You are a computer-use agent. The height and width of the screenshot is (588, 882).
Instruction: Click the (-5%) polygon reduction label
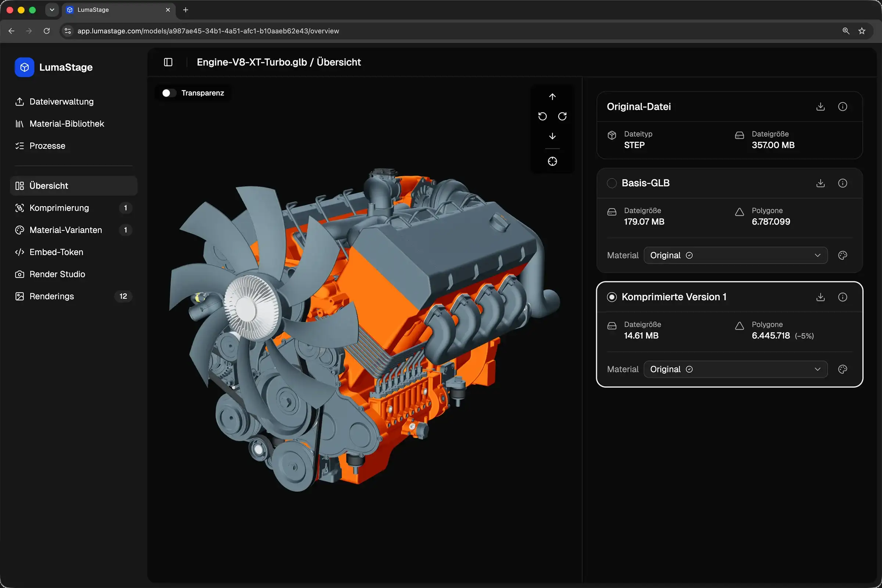tap(804, 336)
